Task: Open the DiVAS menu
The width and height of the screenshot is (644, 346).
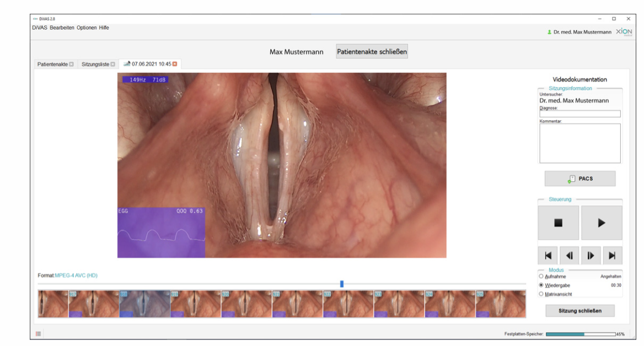Action: (40, 28)
